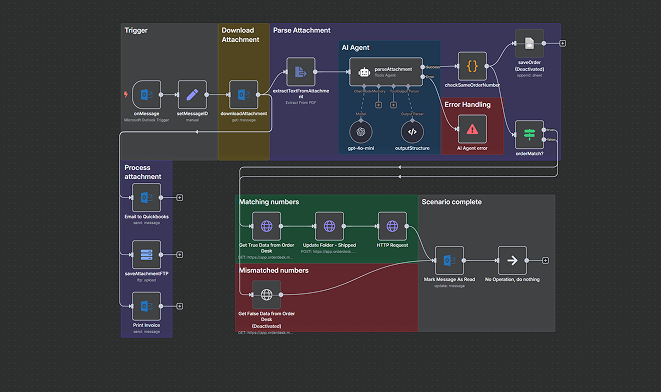
Task: Add node after Print Invoice plus
Action: click(x=180, y=306)
